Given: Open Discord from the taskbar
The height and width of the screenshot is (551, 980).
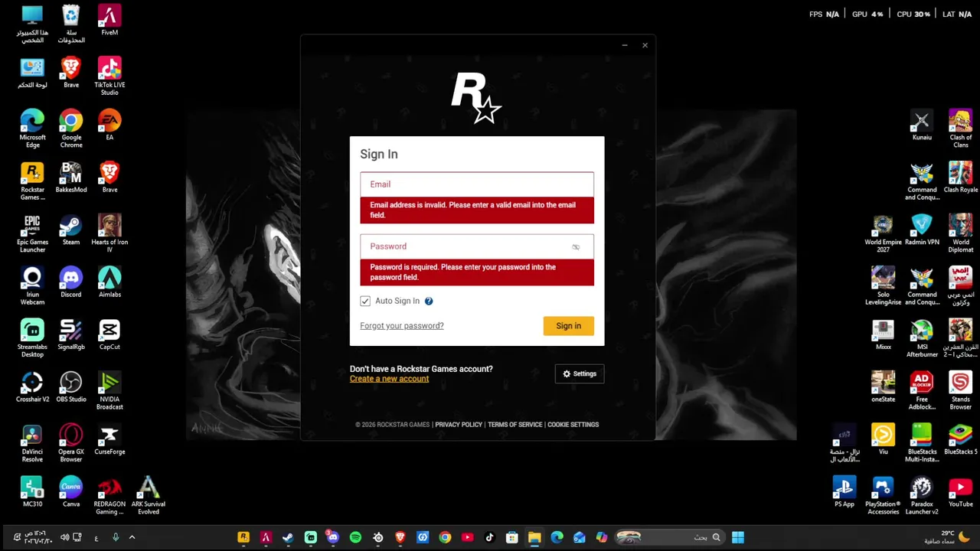Looking at the screenshot, I should pyautogui.click(x=332, y=537).
